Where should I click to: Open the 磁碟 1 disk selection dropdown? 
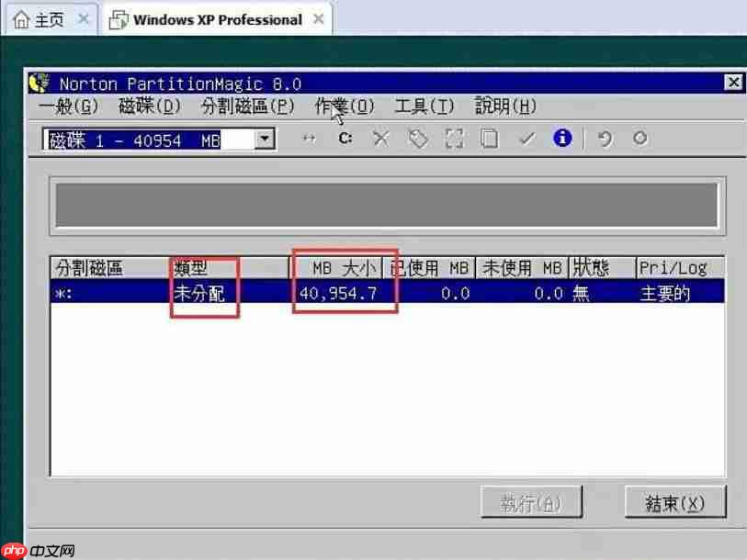[x=264, y=138]
